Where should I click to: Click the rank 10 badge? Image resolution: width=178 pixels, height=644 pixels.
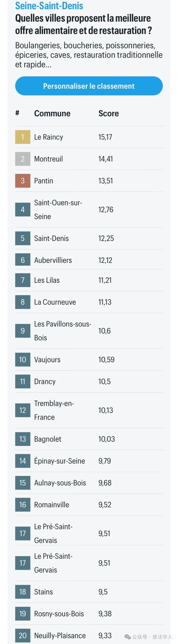23,360
